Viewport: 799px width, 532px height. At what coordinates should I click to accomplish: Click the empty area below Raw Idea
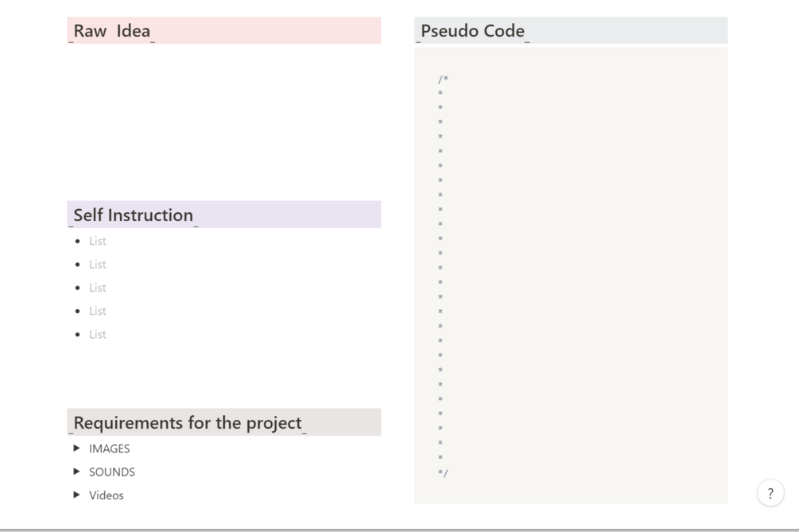(223, 119)
